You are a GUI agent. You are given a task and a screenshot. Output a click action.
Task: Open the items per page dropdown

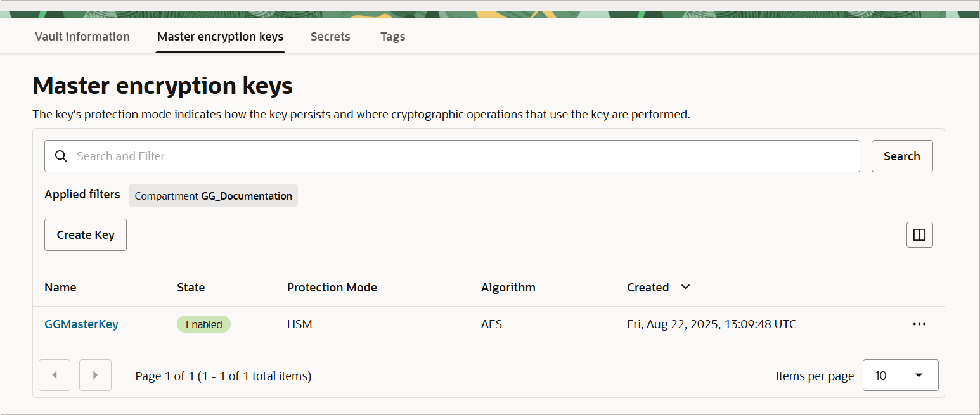pos(900,375)
